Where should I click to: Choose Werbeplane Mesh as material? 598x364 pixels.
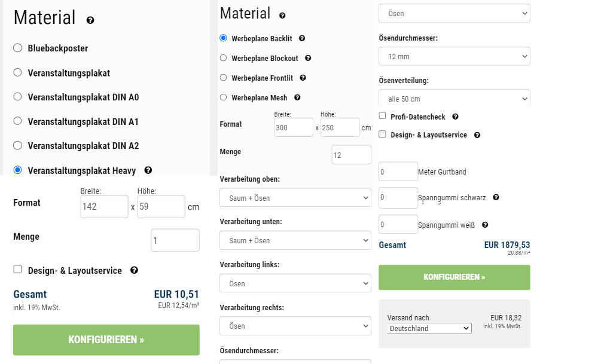click(x=222, y=97)
